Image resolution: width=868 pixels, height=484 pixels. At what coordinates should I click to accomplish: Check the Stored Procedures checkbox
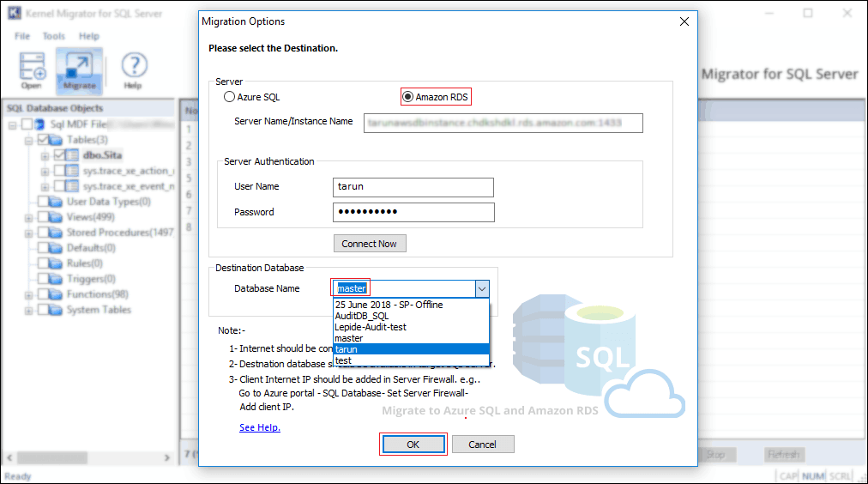pos(43,233)
